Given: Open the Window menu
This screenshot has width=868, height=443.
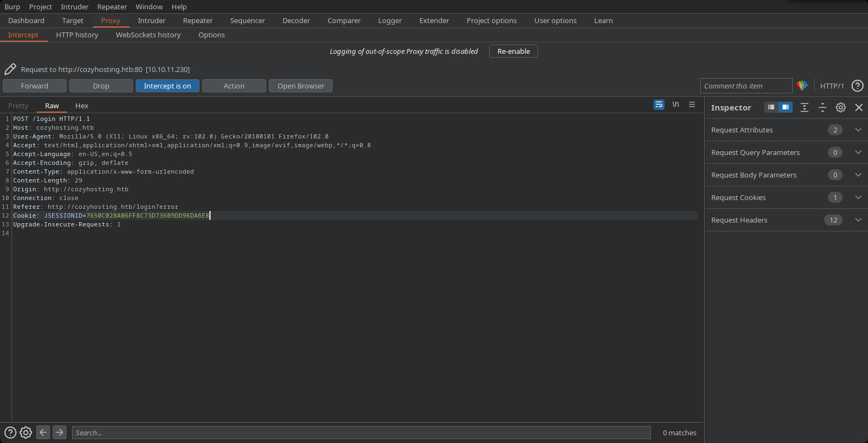Looking at the screenshot, I should point(149,7).
